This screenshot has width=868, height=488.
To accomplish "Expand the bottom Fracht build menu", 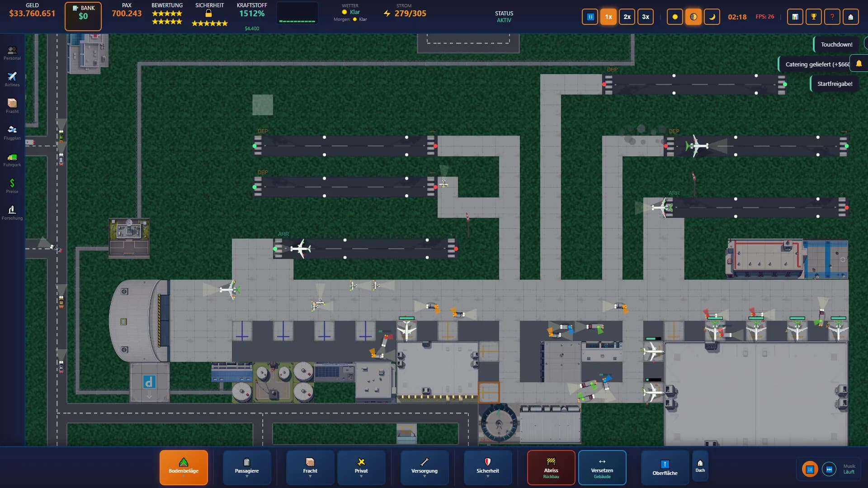I will (x=310, y=467).
